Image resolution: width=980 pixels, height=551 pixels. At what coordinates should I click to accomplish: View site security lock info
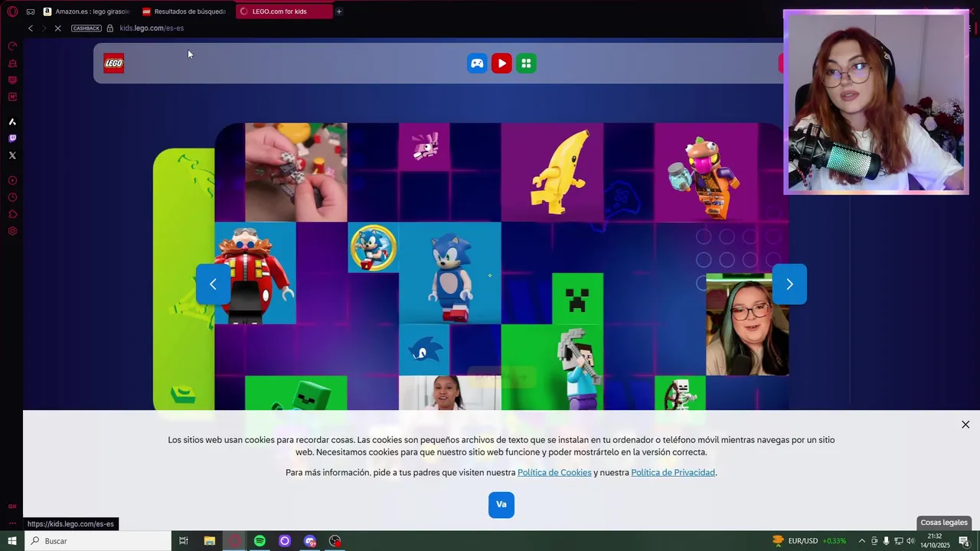[x=110, y=28]
